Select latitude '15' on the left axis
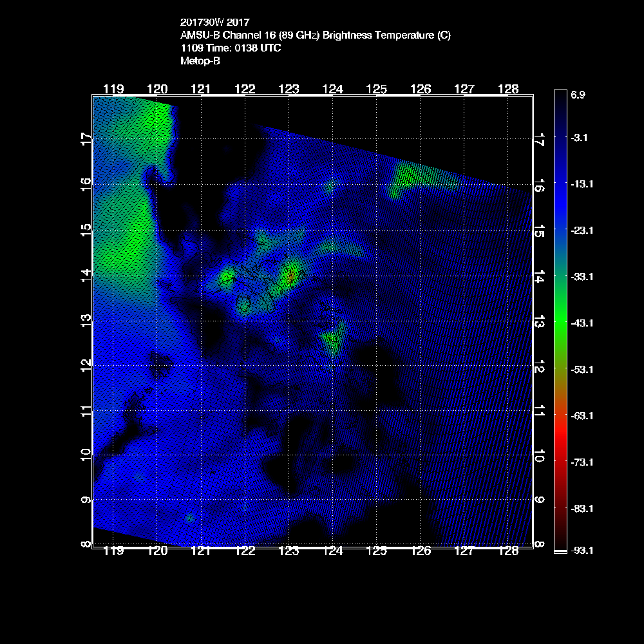This screenshot has width=644, height=644. point(86,231)
